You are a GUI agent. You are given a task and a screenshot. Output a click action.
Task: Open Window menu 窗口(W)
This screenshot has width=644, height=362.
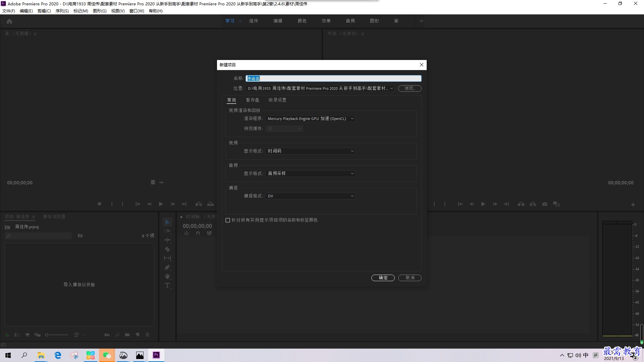(x=137, y=11)
